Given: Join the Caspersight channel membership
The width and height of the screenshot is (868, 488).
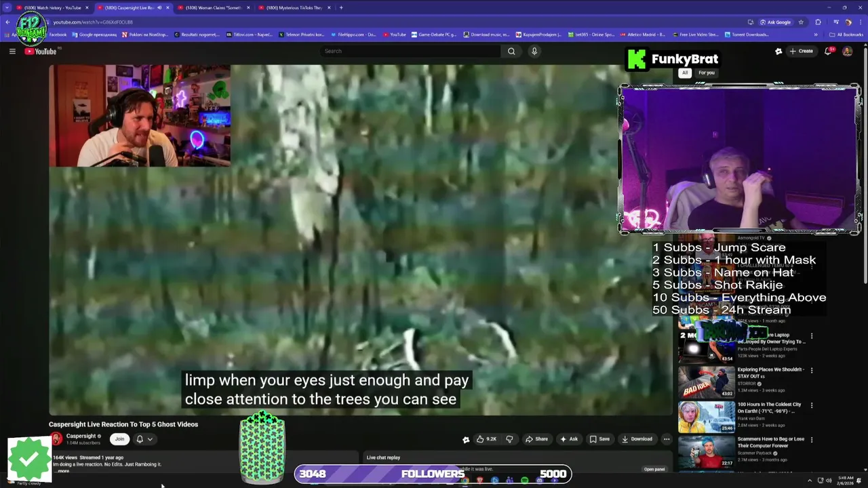Looking at the screenshot, I should (x=119, y=439).
